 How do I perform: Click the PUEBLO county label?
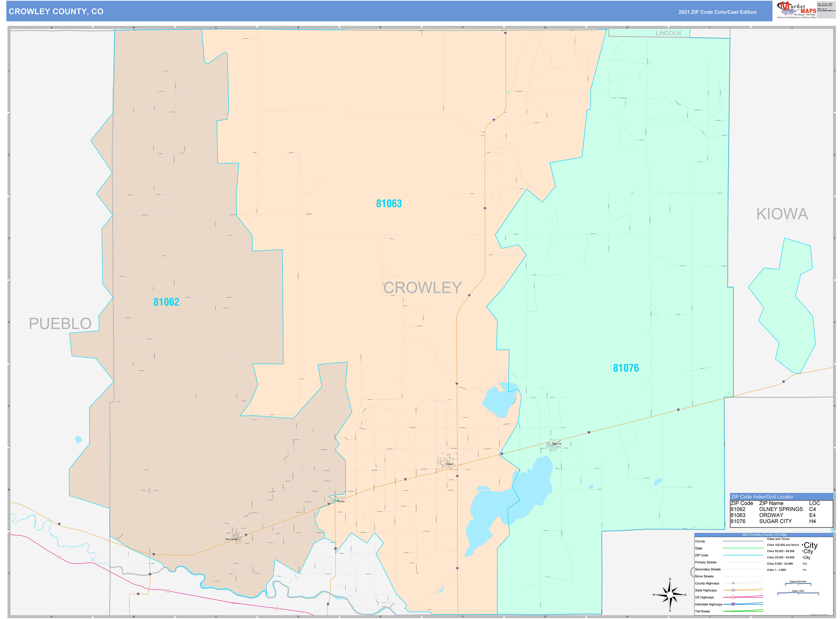[60, 324]
